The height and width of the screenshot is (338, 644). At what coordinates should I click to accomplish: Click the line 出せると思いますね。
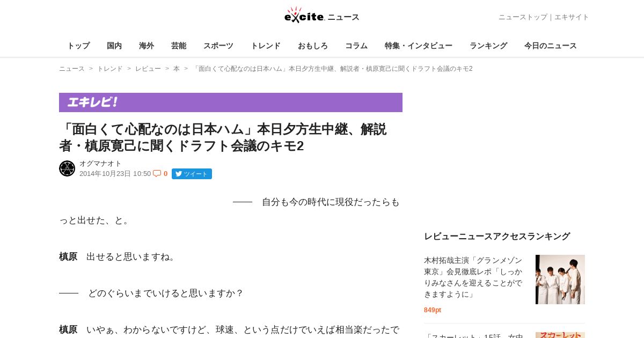(x=132, y=256)
